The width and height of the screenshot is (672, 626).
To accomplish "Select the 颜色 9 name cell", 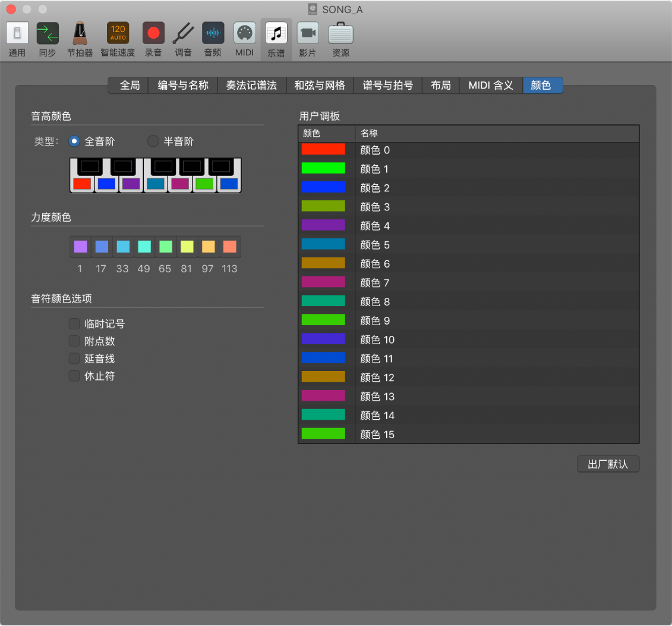I will click(x=497, y=320).
